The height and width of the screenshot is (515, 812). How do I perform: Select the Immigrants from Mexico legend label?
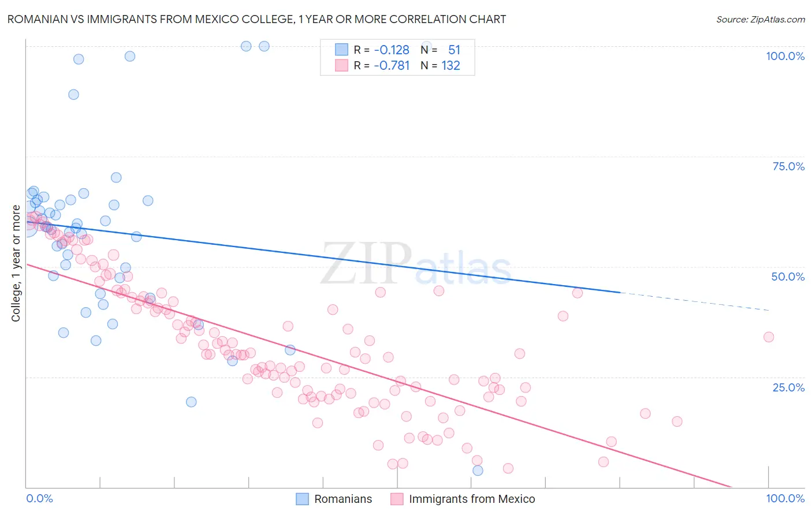click(x=472, y=499)
